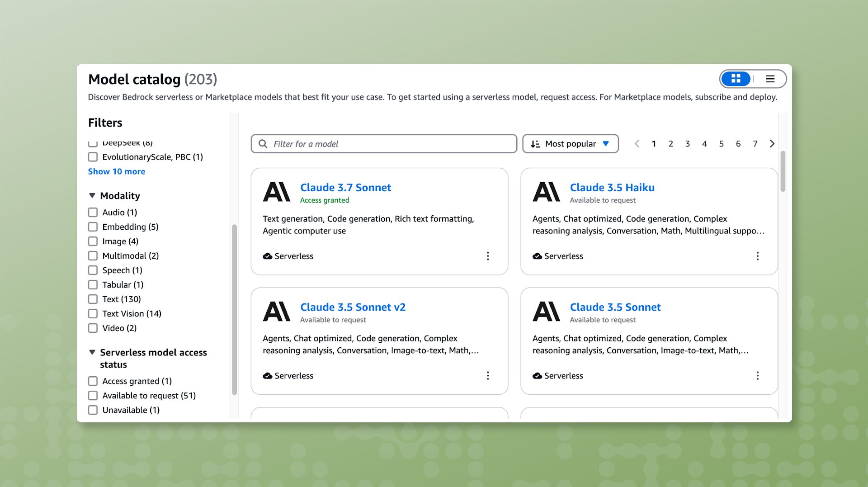Switch to list view icon
The image size is (868, 487).
(x=770, y=79)
